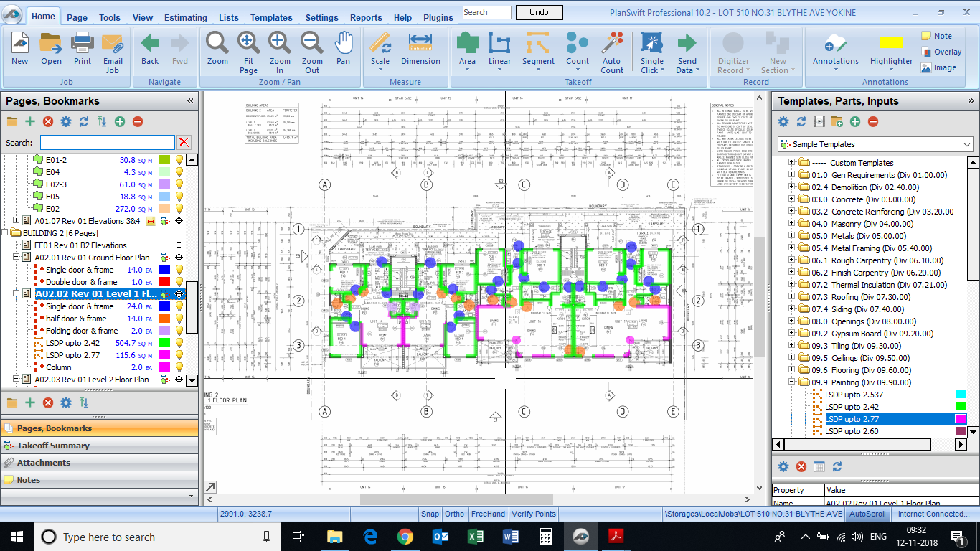Open the Attachments panel
This screenshot has height=551, width=980.
pyautogui.click(x=99, y=463)
